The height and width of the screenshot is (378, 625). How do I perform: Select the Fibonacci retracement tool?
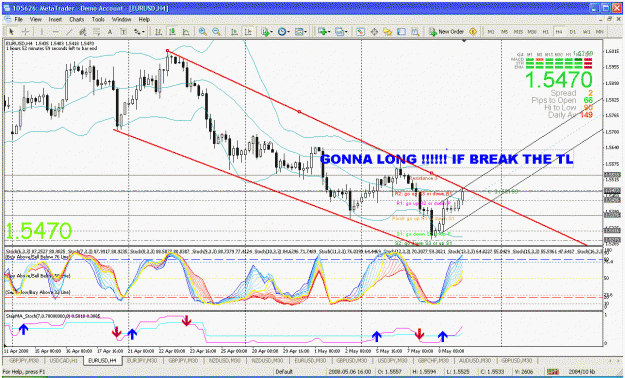pos(96,32)
